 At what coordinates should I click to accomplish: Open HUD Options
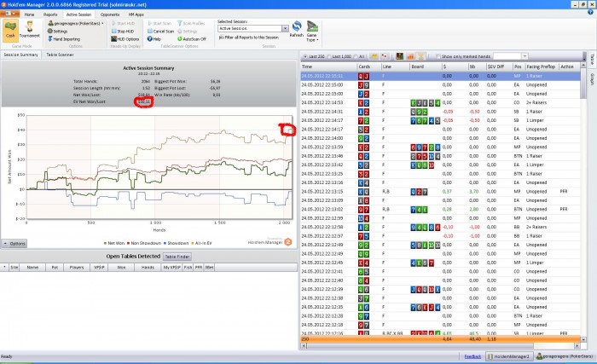point(125,39)
